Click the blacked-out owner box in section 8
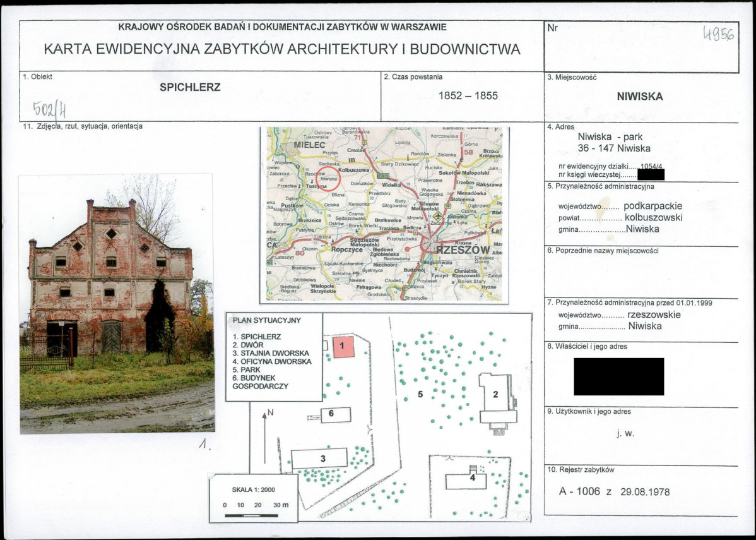 pyautogui.click(x=618, y=376)
